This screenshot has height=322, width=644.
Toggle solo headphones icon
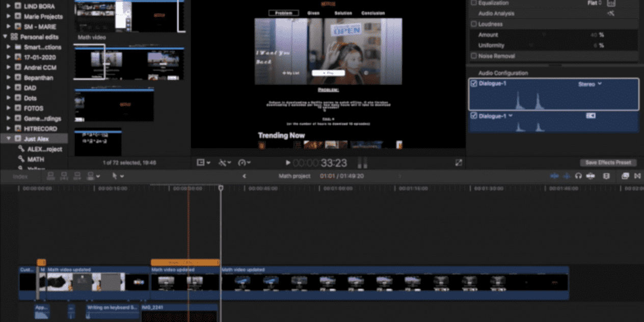[579, 176]
